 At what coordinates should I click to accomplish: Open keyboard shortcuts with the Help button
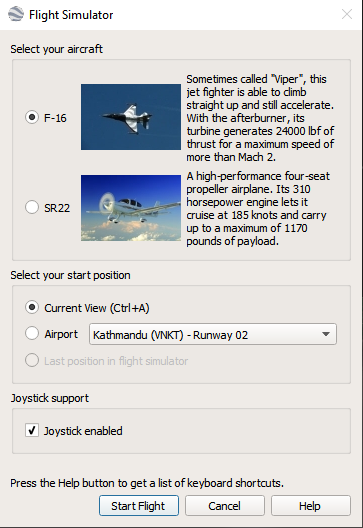[310, 505]
